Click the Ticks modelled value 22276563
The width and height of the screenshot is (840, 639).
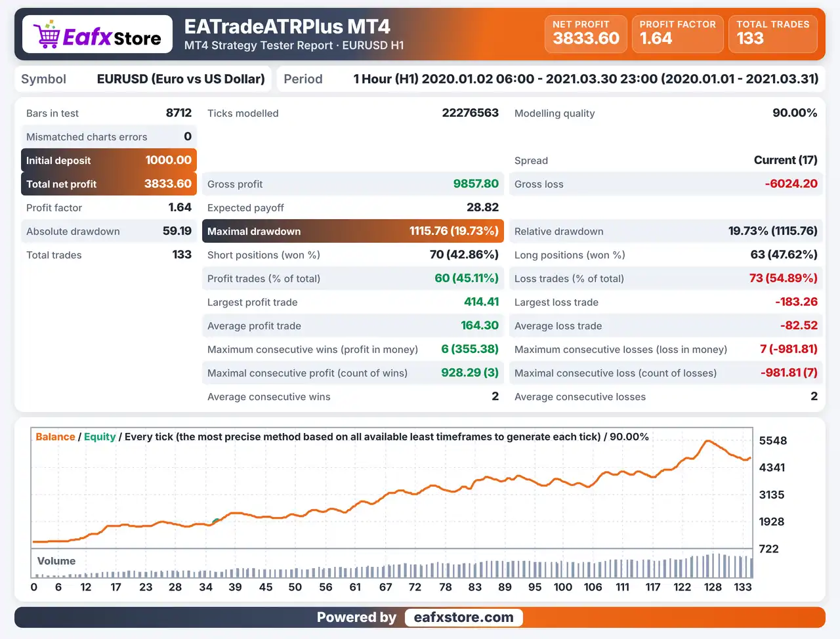click(470, 113)
